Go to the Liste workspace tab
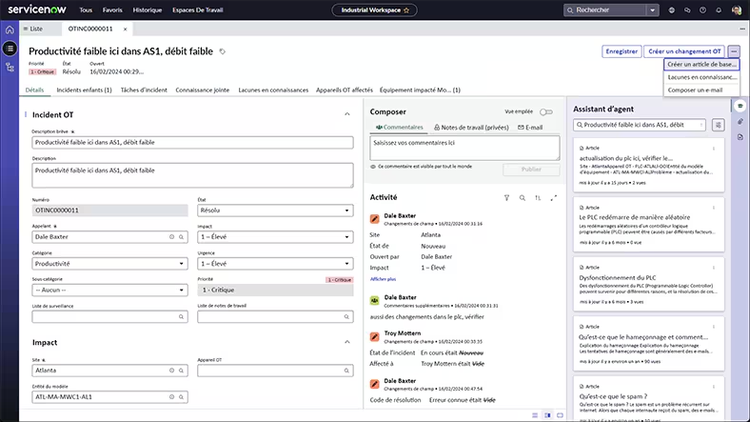This screenshot has height=422, width=750. point(33,29)
